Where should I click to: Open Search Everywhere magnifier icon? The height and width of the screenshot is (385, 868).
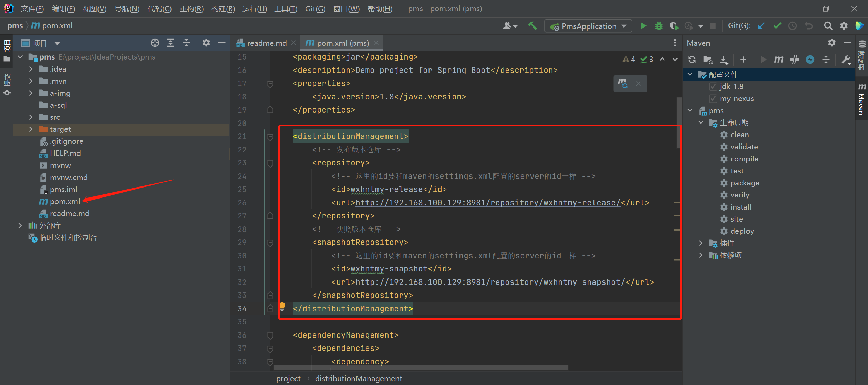[x=828, y=26]
